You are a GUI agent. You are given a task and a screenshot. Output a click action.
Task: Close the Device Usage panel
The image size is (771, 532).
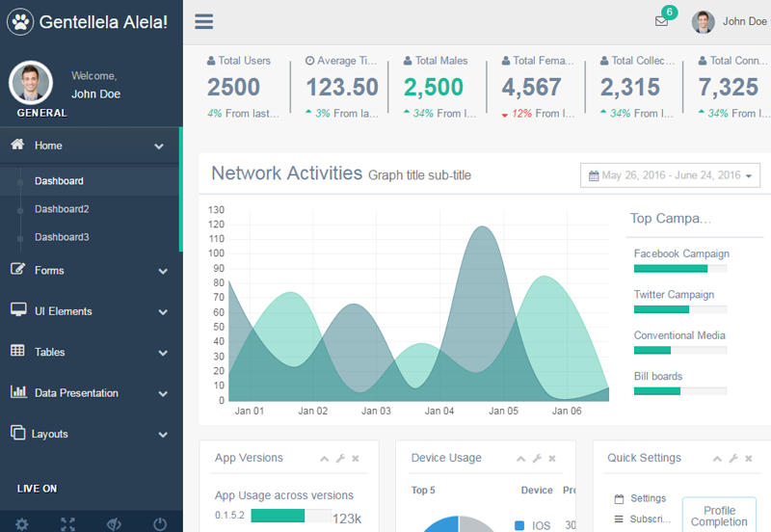pyautogui.click(x=552, y=458)
